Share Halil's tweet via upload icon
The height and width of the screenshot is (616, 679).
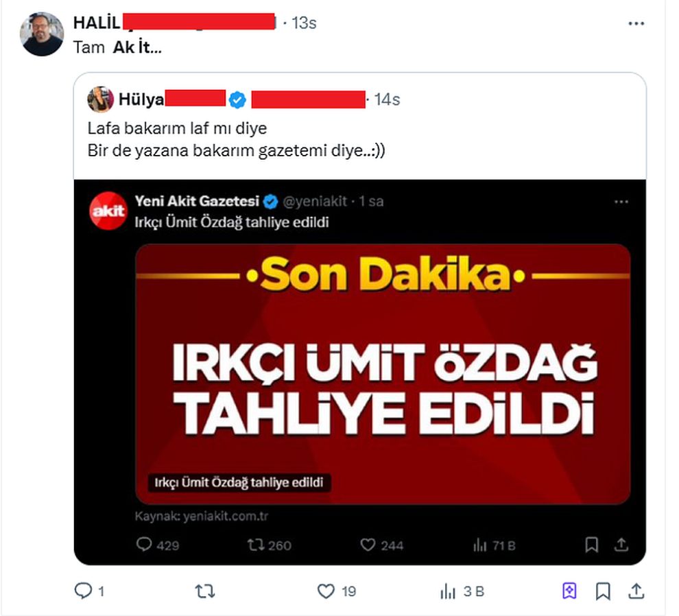click(636, 591)
